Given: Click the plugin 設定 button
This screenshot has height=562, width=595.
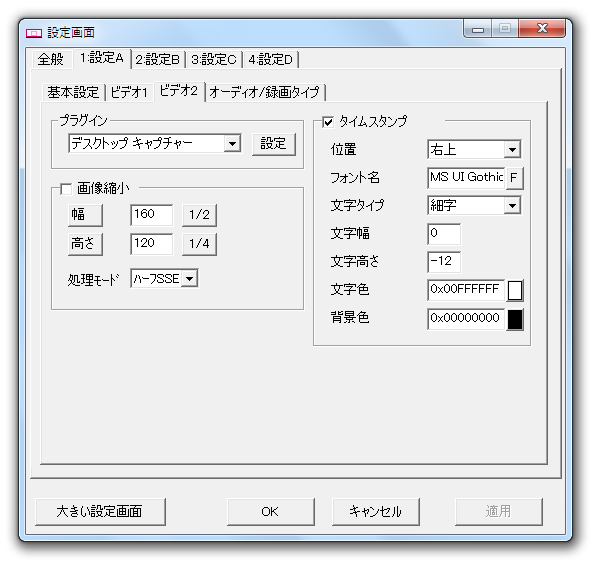Looking at the screenshot, I should pos(274,144).
